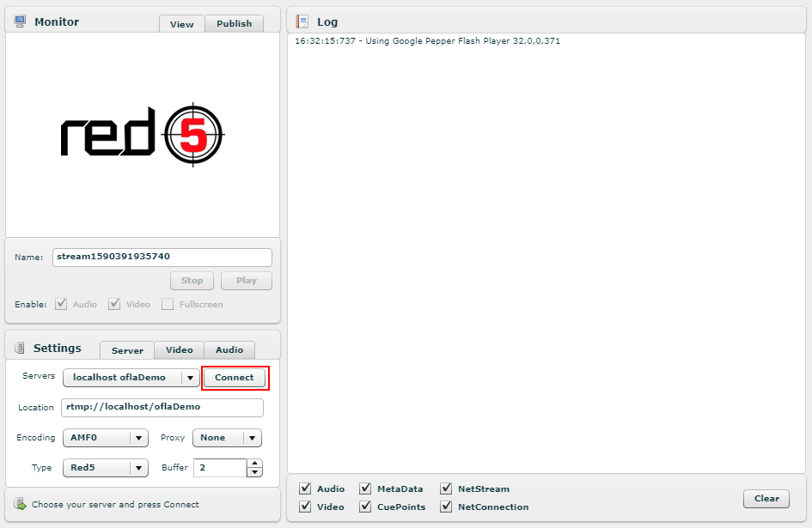Toggle the MetaData log checkbox
Image resolution: width=812 pixels, height=528 pixels.
tap(365, 489)
